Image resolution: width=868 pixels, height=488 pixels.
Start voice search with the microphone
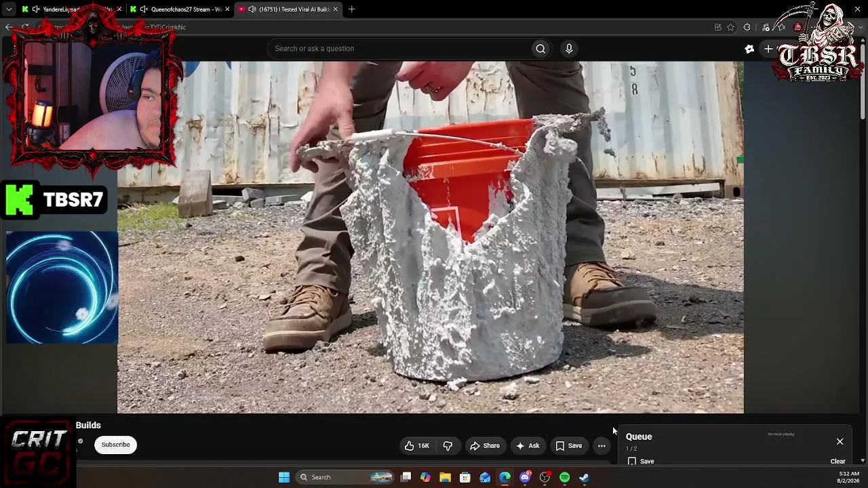pyautogui.click(x=569, y=49)
